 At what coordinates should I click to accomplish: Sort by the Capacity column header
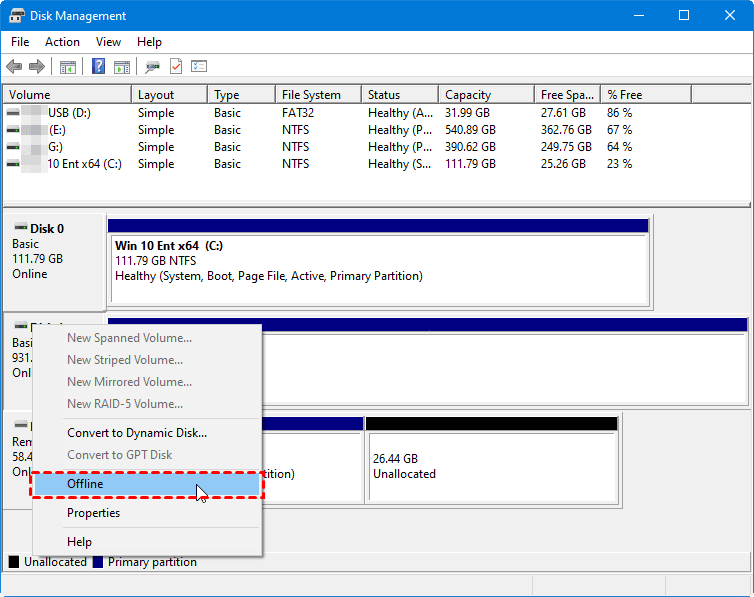click(468, 95)
